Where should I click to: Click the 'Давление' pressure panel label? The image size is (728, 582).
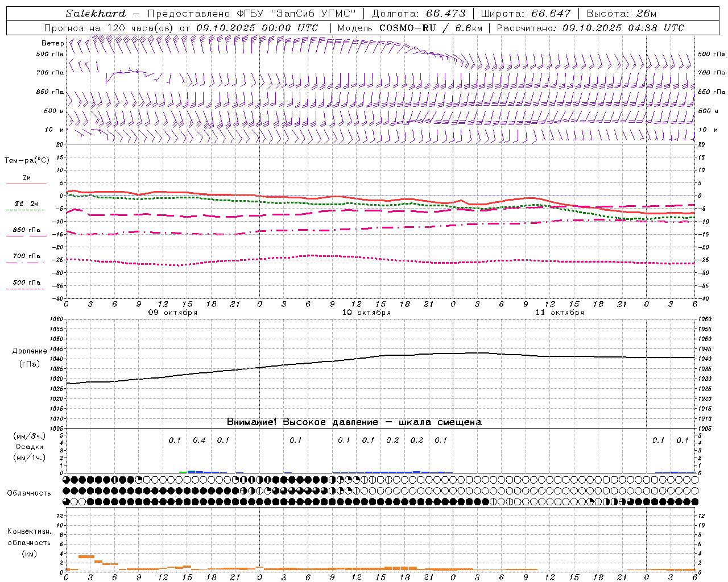29,351
